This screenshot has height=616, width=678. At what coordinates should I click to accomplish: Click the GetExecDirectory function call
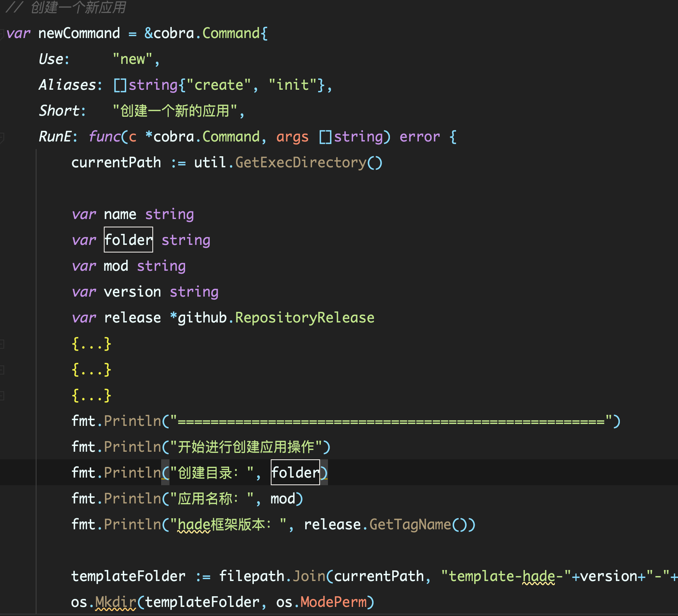[x=300, y=163]
